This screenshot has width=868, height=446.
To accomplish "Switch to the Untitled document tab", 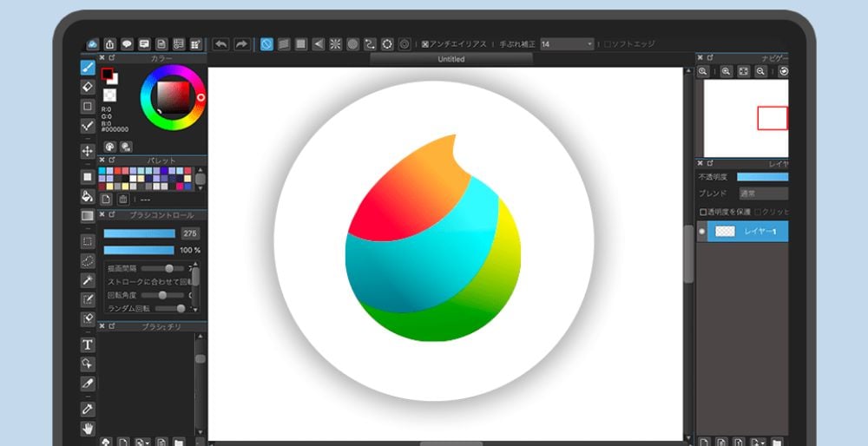I will (450, 59).
